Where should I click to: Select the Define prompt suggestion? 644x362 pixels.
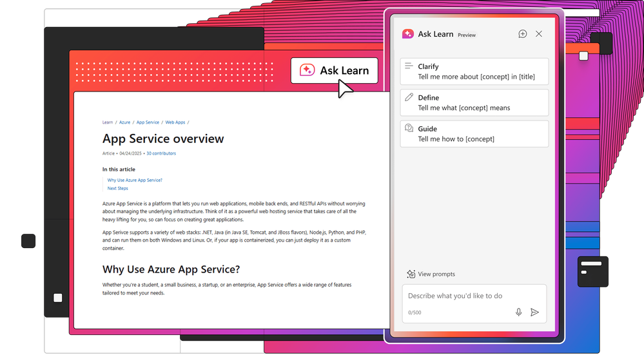point(474,102)
